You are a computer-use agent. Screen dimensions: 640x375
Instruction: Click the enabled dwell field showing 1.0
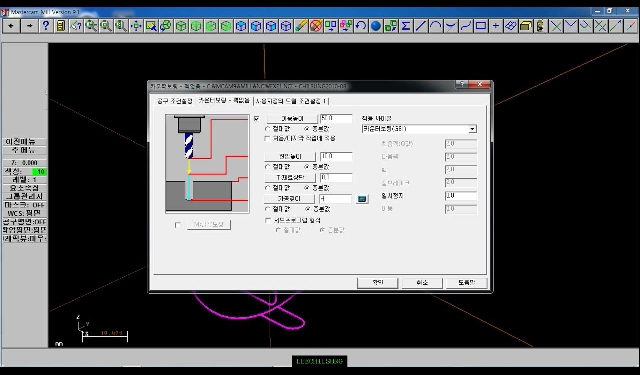(461, 196)
